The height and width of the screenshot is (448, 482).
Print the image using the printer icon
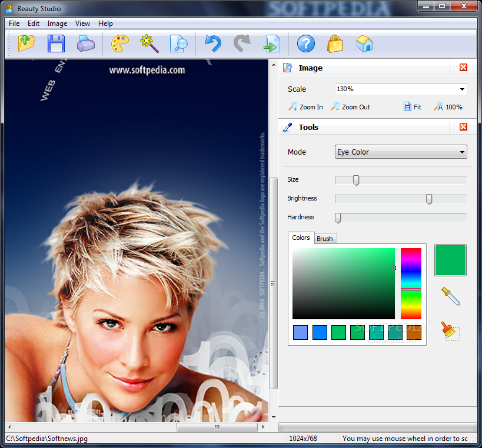point(86,44)
